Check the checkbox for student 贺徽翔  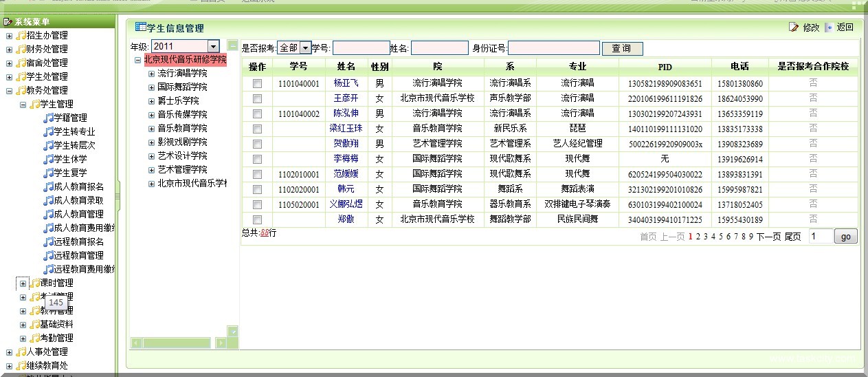click(x=257, y=144)
